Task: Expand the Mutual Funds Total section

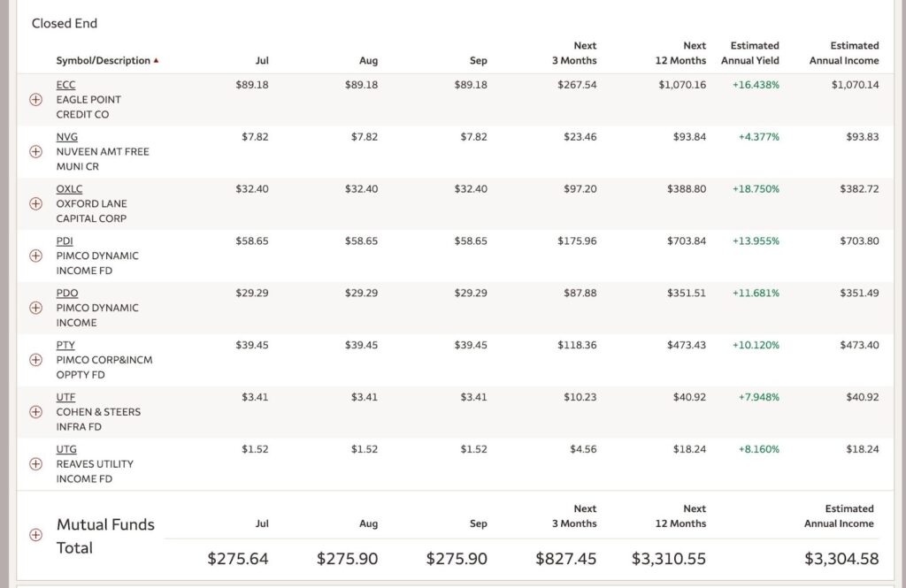Action: click(36, 534)
